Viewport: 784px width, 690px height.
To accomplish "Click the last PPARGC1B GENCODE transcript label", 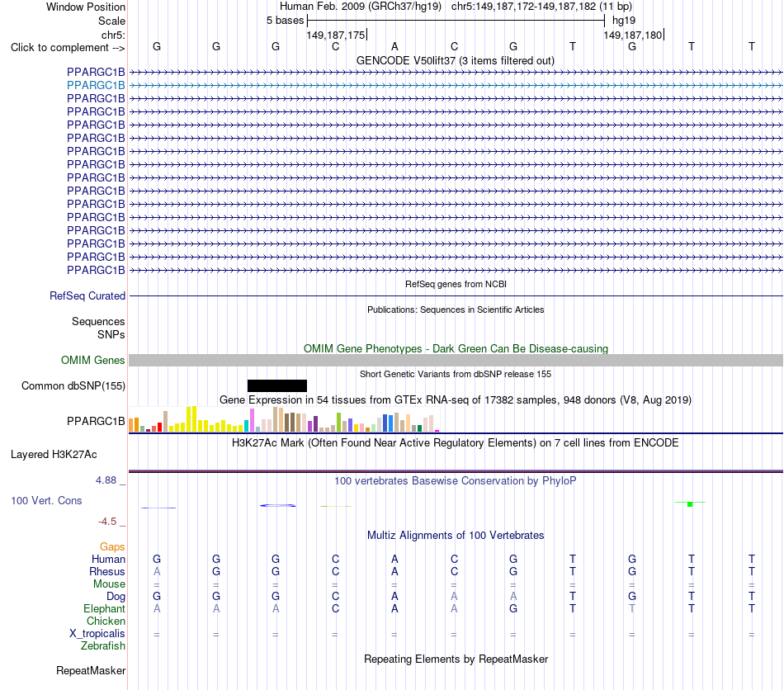I will click(x=96, y=271).
